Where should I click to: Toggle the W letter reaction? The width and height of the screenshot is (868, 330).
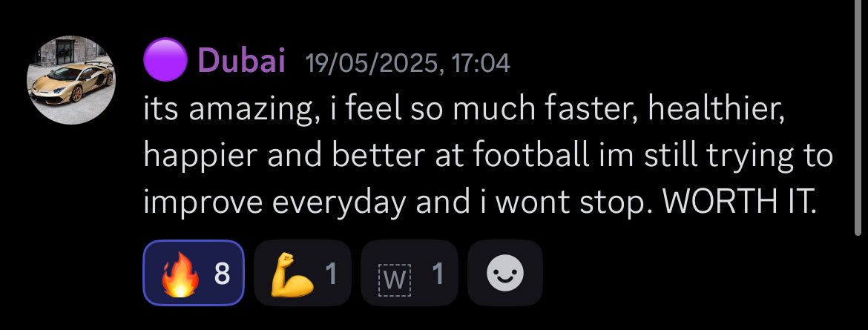point(409,274)
